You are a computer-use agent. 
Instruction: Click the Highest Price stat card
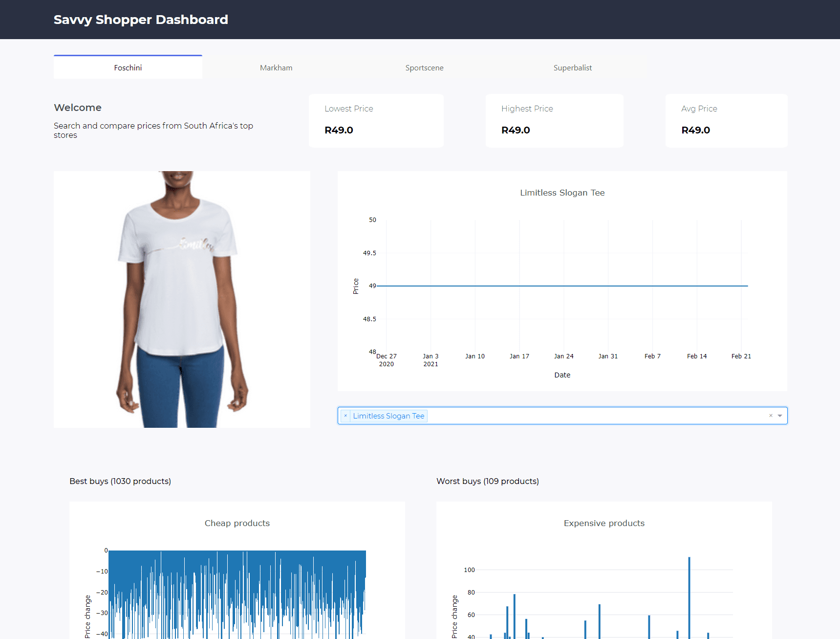point(554,120)
